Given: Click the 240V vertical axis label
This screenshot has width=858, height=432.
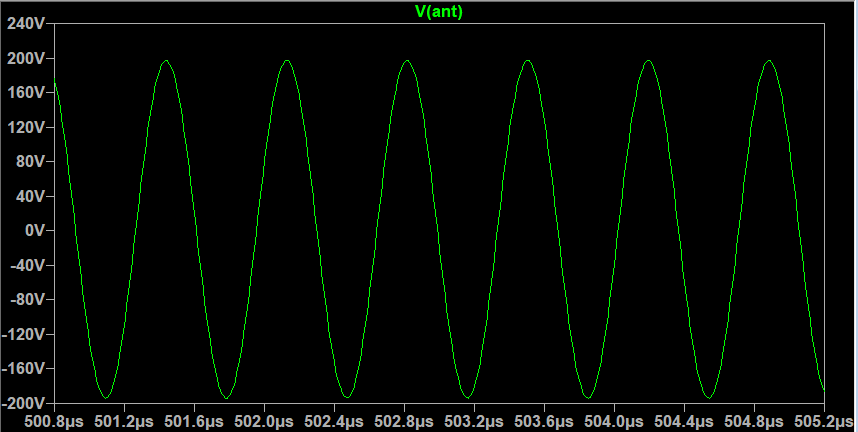Looking at the screenshot, I should click(25, 24).
